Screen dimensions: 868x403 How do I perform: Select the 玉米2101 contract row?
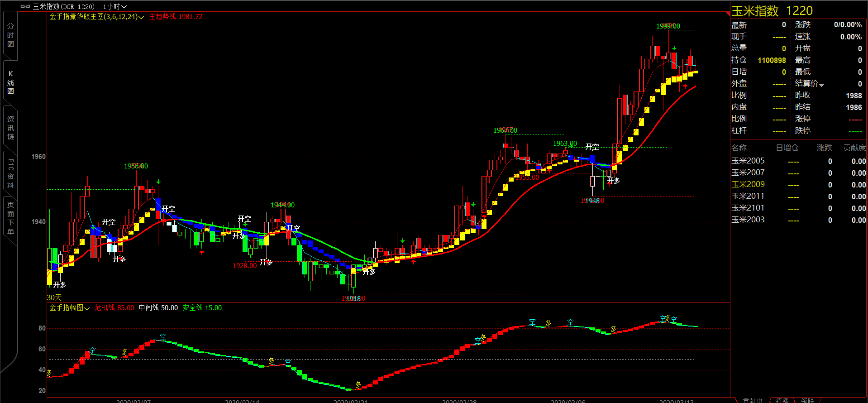pos(798,208)
